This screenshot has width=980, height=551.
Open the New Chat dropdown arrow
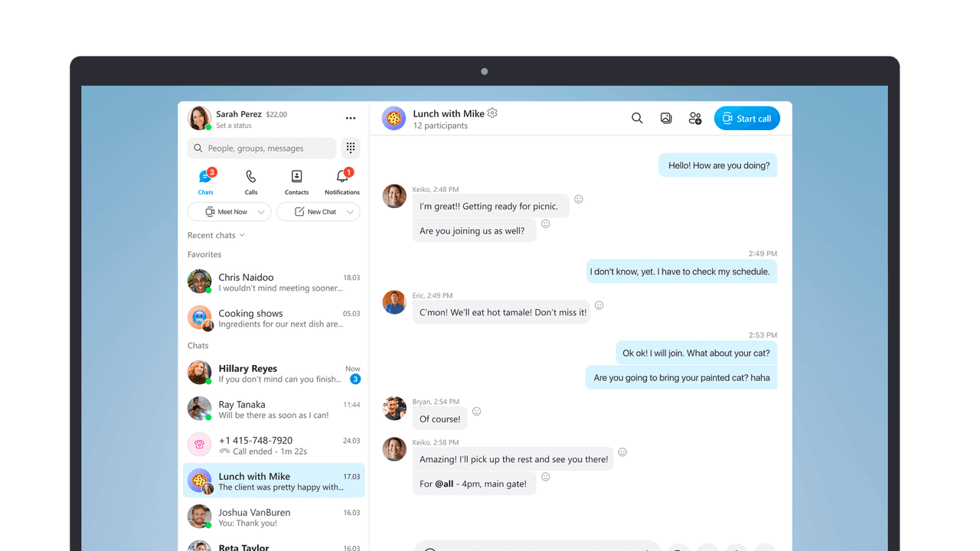pos(351,211)
